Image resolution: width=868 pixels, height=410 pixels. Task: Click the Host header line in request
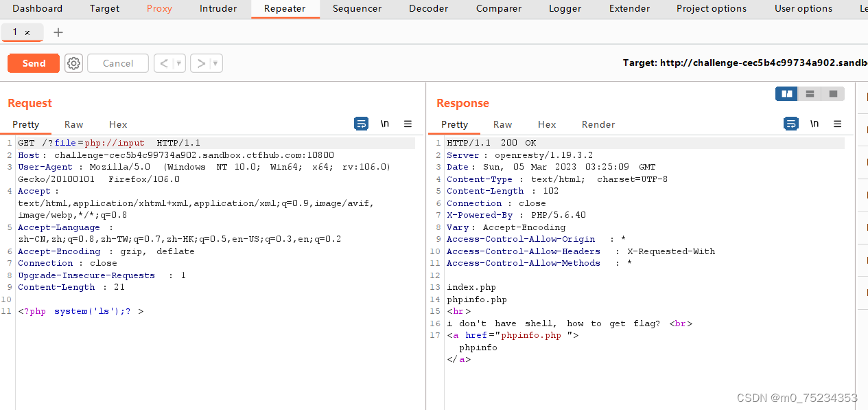(x=176, y=155)
